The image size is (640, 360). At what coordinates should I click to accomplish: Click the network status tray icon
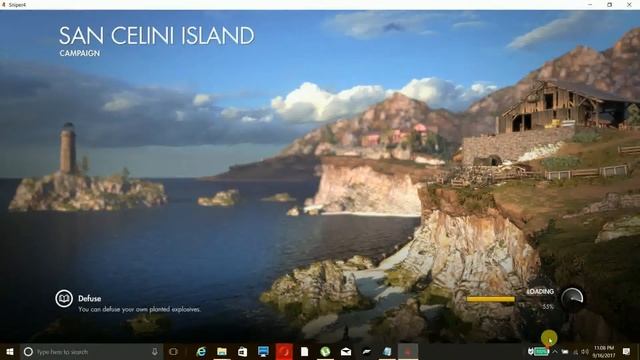coord(576,352)
